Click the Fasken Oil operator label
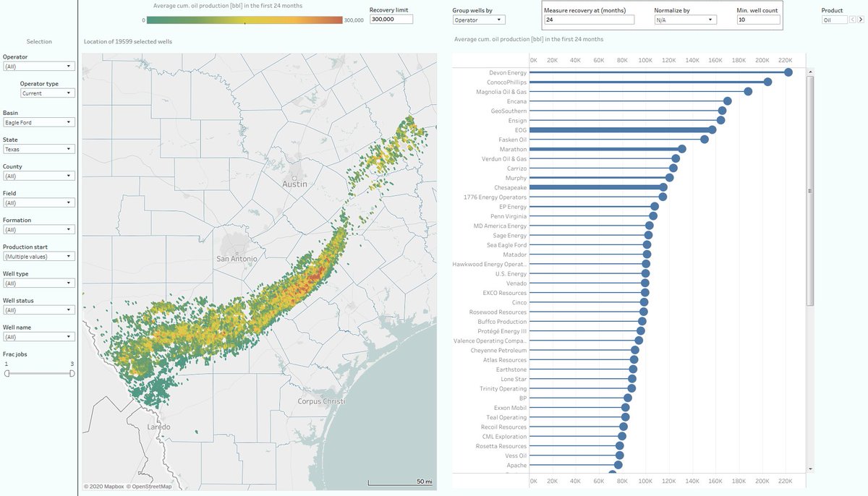 click(x=513, y=140)
